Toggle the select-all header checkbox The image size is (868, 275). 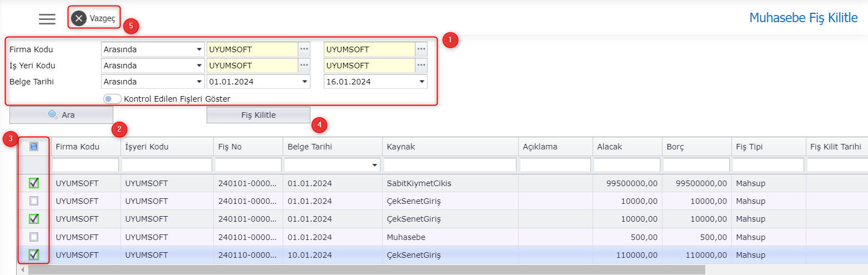(34, 147)
